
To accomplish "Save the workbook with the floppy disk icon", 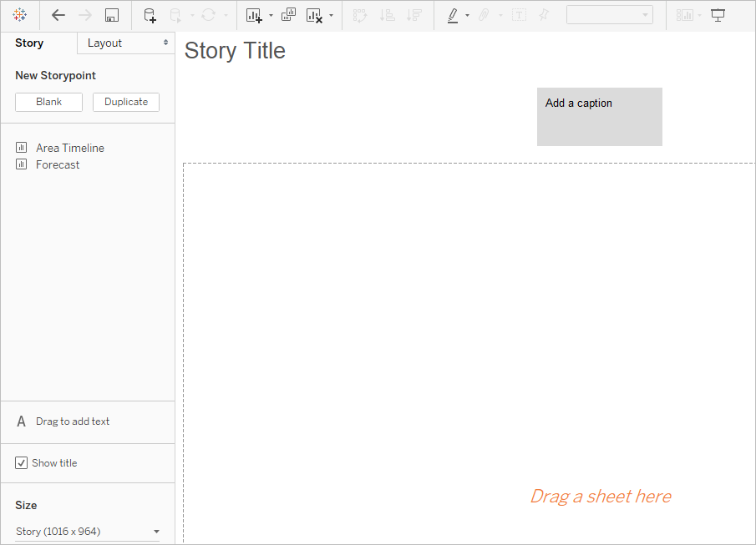I will pyautogui.click(x=112, y=15).
